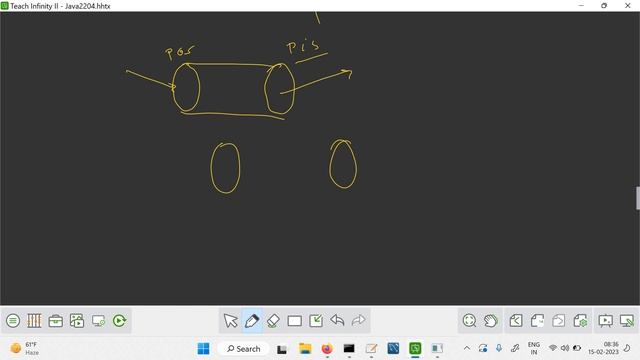The height and width of the screenshot is (360, 640).
Task: Go to the previous page
Action: click(516, 321)
